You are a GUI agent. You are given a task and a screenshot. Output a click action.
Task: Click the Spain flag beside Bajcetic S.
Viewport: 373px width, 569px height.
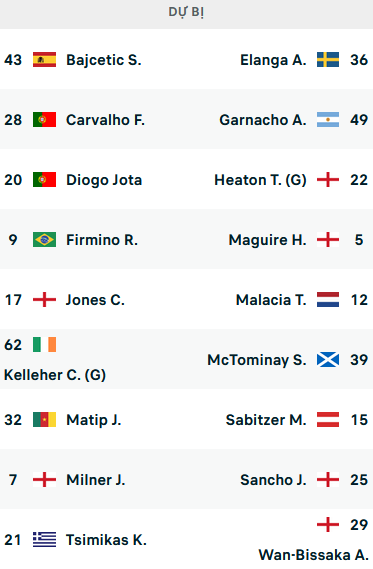(x=44, y=60)
